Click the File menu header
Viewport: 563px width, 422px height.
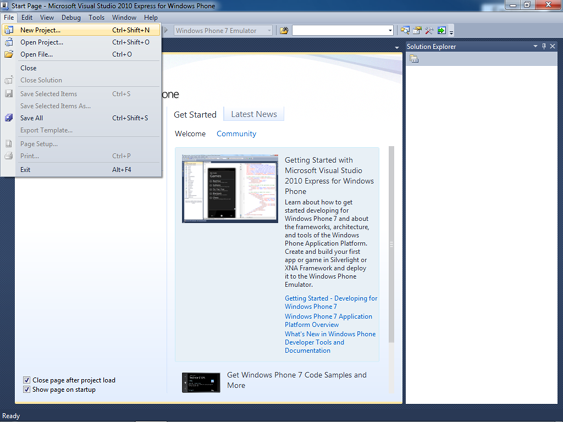[9, 18]
